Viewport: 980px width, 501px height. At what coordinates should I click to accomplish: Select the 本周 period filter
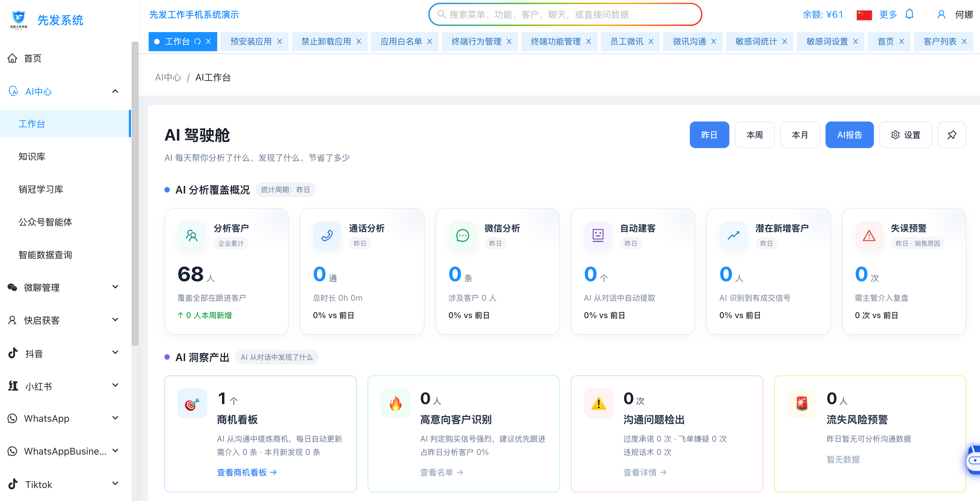754,135
